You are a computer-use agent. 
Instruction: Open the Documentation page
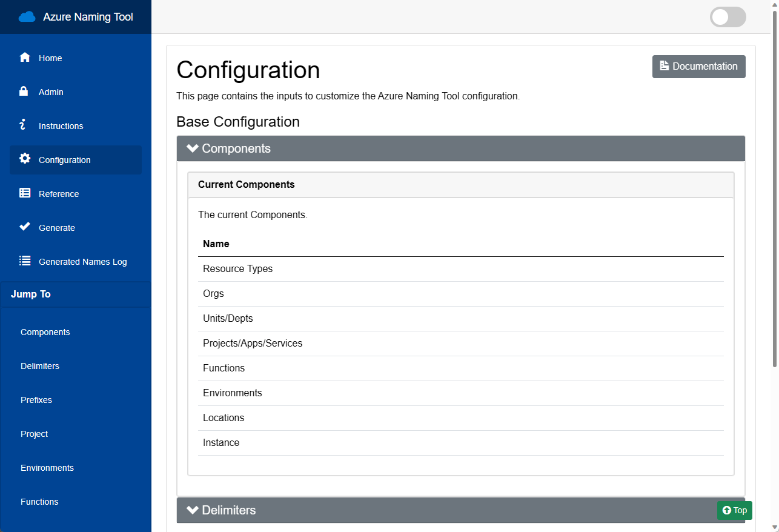pos(698,67)
